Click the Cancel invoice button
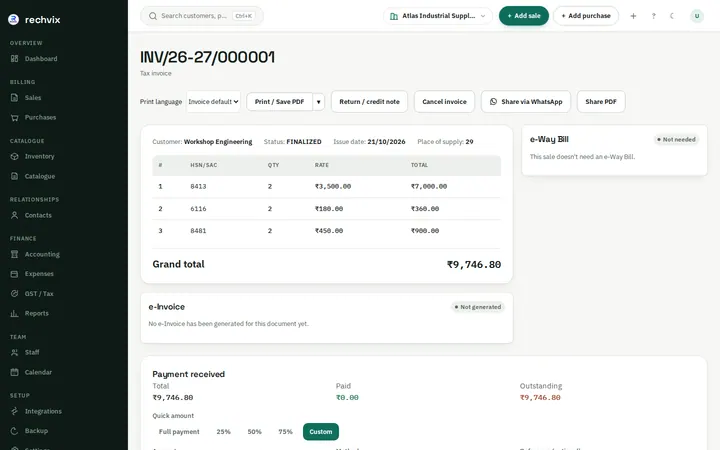This screenshot has height=450, width=720. point(444,102)
